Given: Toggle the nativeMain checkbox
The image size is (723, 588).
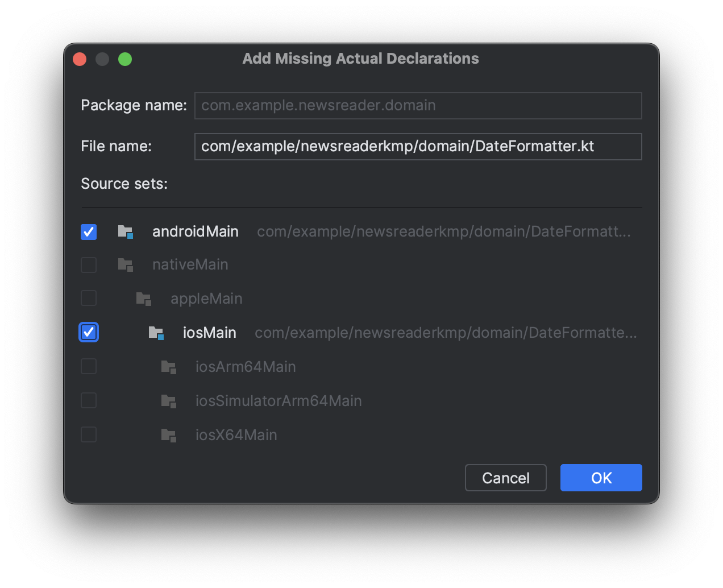Looking at the screenshot, I should click(89, 265).
